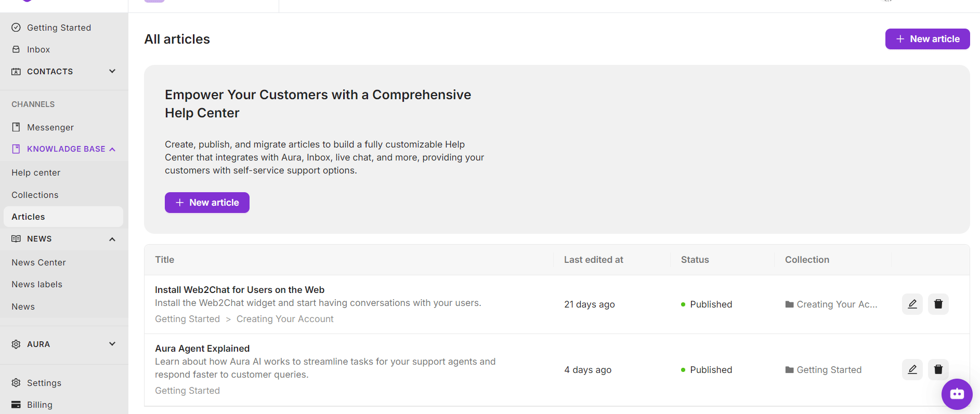980x414 pixels.
Task: Click the Creating Your Ac... folder icon
Action: pyautogui.click(x=789, y=304)
